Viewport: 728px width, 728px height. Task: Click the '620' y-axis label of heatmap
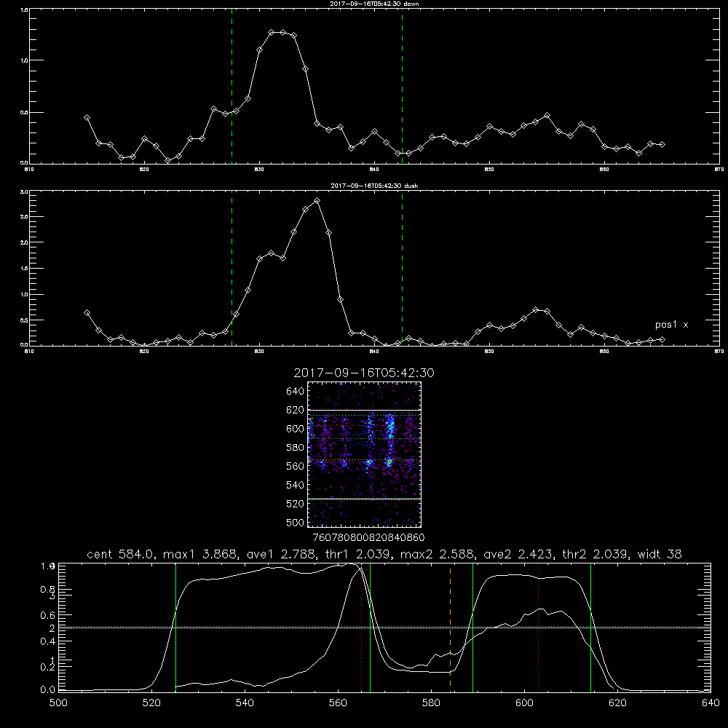(x=296, y=410)
